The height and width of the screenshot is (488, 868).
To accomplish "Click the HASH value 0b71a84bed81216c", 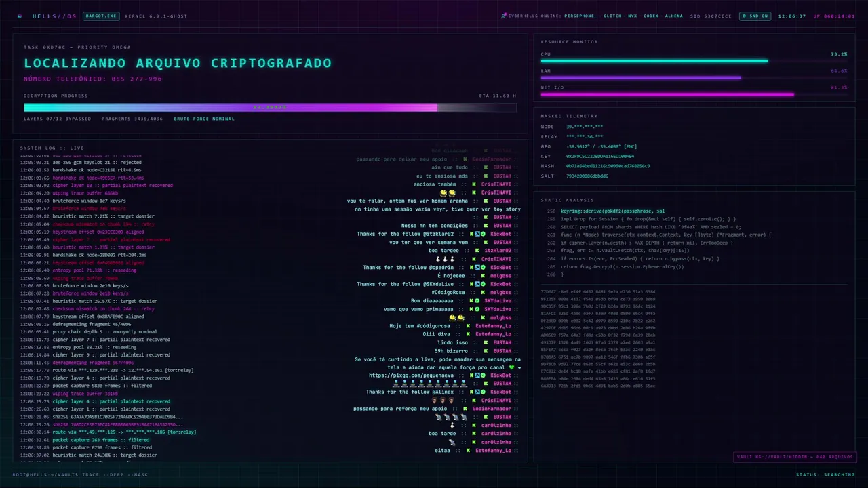I will click(608, 166).
